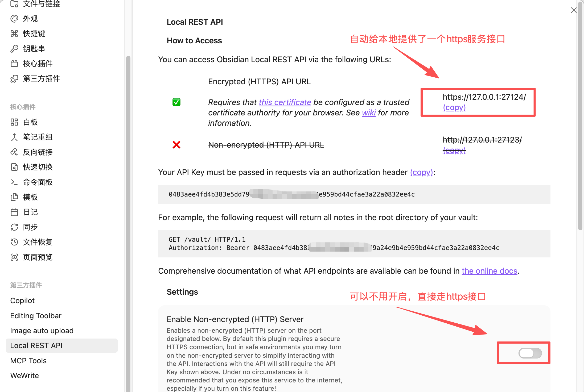Click the 白板 canvas icon
This screenshot has width=584, height=392.
click(x=14, y=122)
